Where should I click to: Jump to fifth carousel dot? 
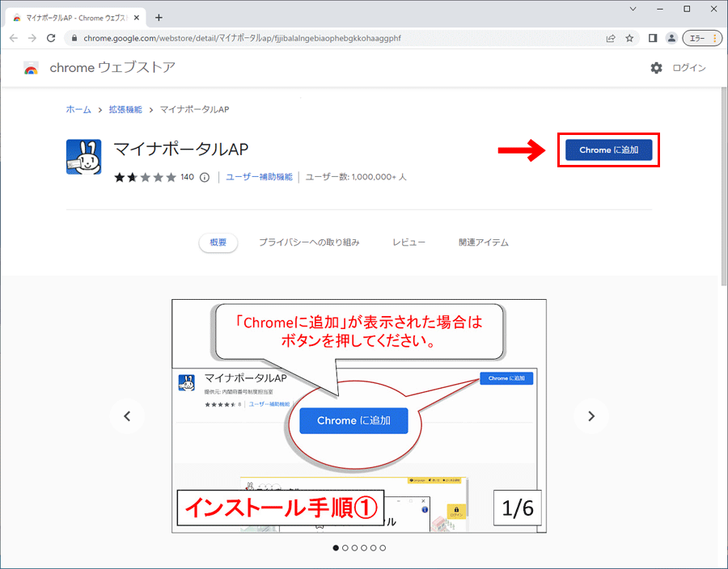[373, 548]
